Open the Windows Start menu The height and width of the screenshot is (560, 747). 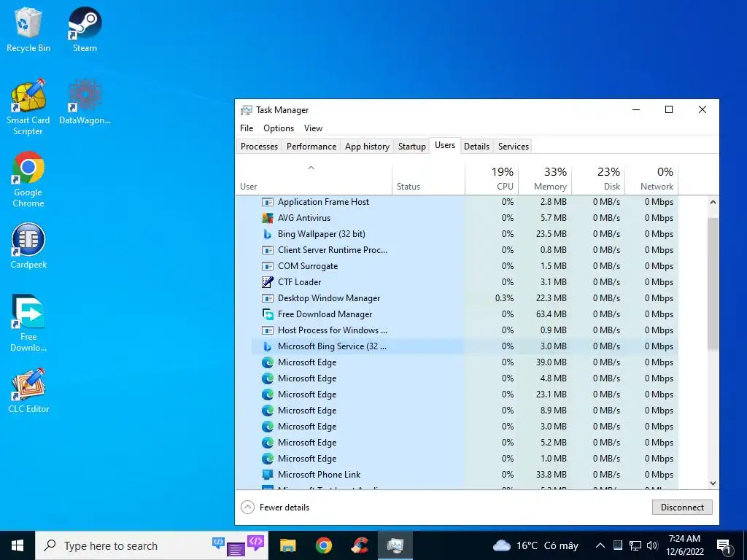coord(18,545)
